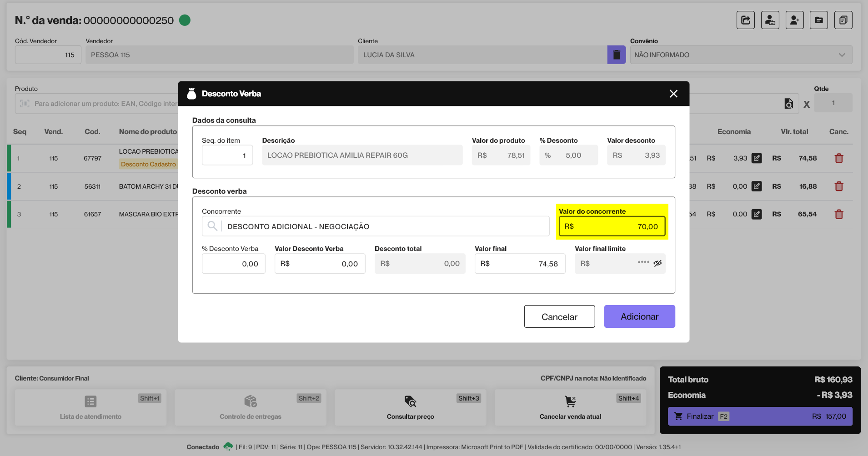
Task: Click magnifier icon in Concorrente field
Action: click(212, 226)
